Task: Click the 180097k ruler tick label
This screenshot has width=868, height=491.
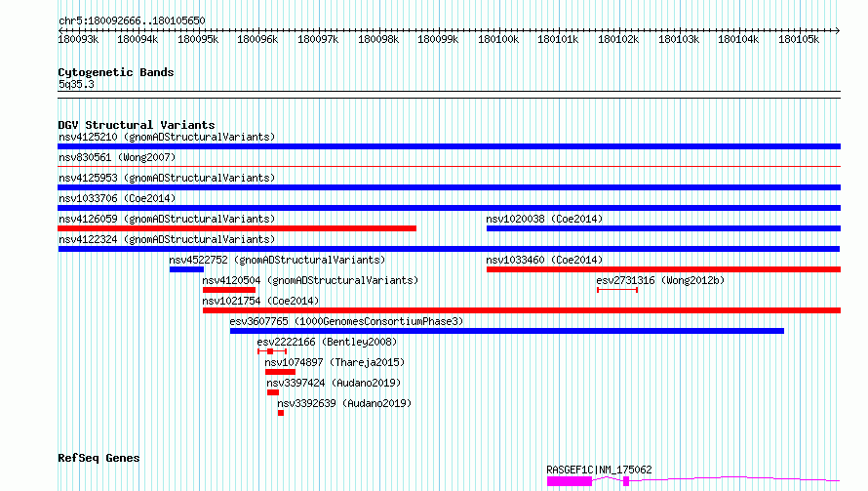Action: pos(318,39)
